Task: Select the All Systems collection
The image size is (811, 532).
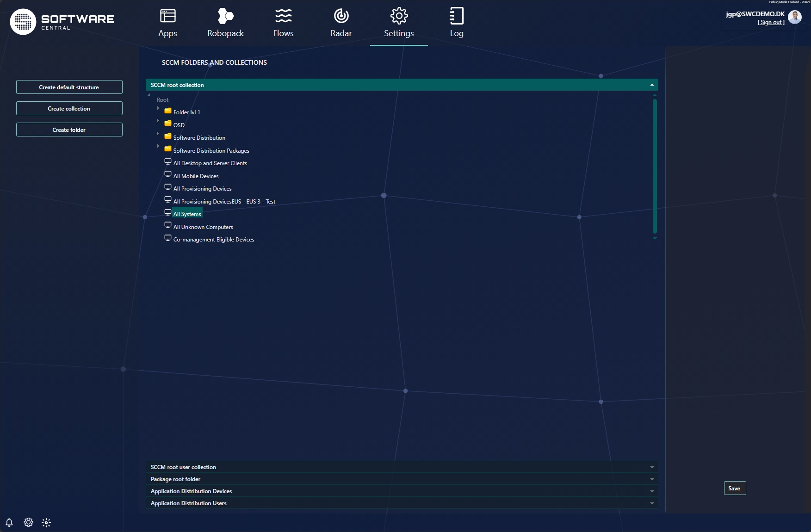Action: [x=187, y=214]
